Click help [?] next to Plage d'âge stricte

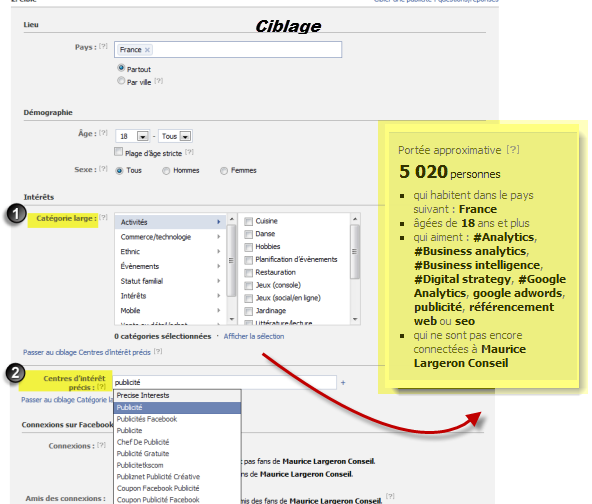(x=189, y=152)
